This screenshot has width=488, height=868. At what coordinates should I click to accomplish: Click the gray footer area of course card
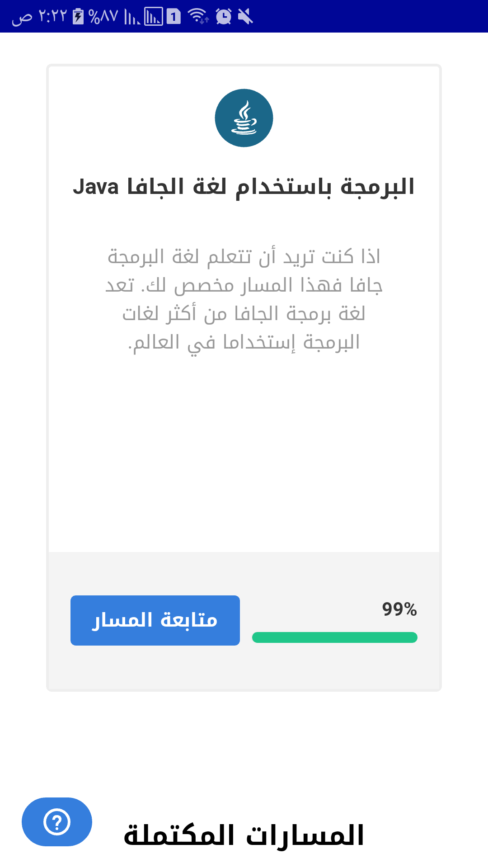click(244, 669)
